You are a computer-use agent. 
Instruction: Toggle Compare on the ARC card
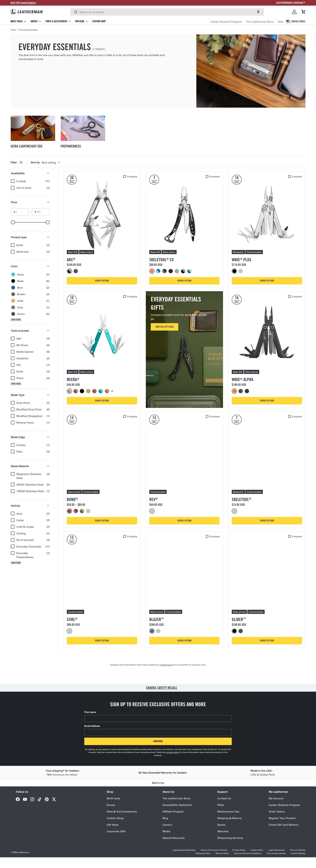(125, 177)
